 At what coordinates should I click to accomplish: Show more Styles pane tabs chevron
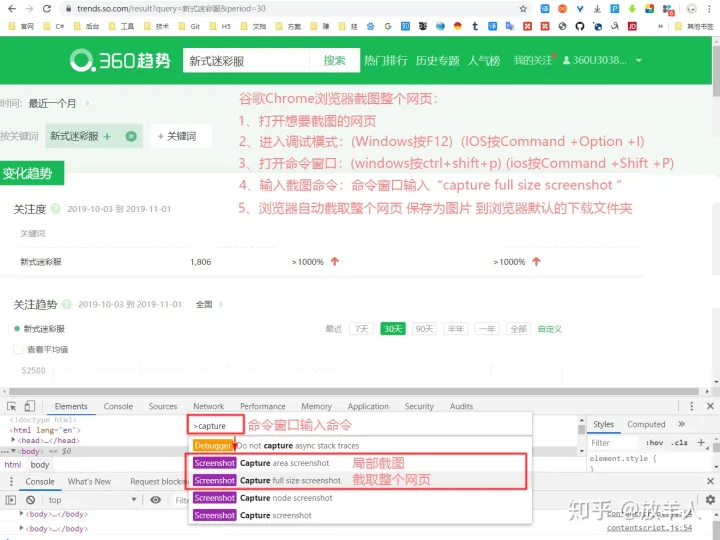tap(681, 424)
